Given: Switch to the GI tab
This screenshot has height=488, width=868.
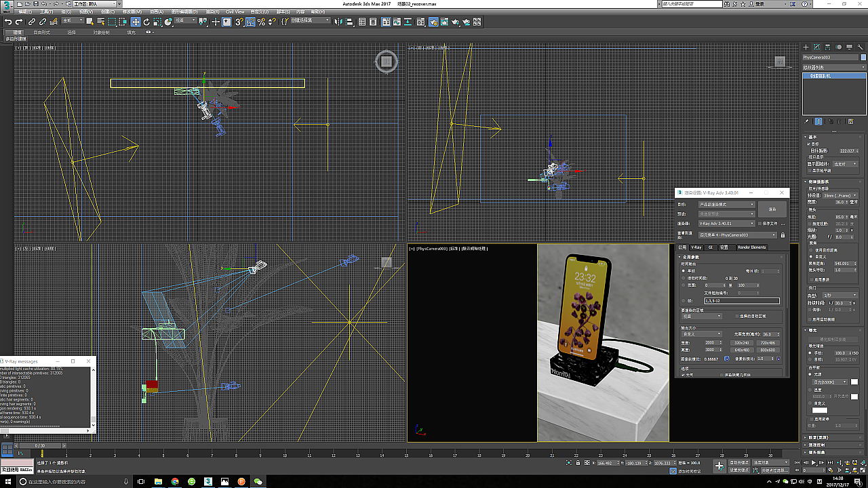Looking at the screenshot, I should point(710,247).
